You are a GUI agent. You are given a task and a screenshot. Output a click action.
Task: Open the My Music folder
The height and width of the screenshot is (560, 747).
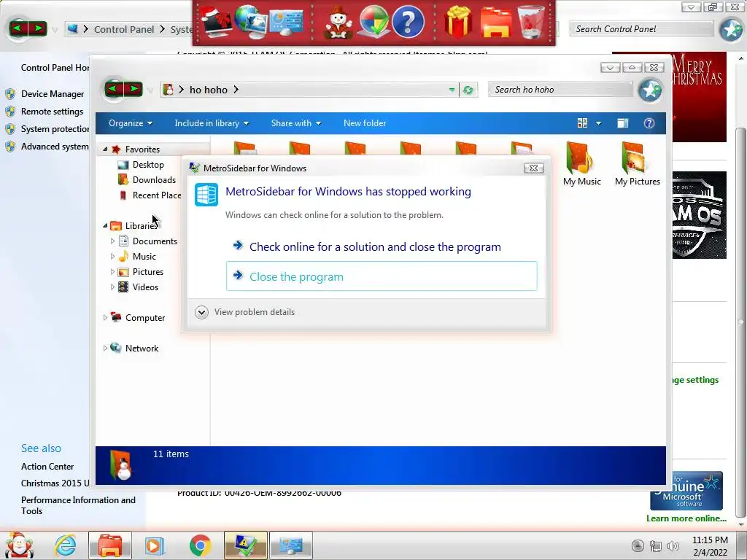pos(581,164)
